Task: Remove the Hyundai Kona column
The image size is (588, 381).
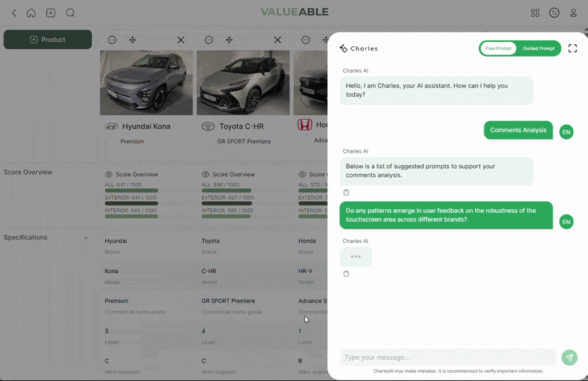Action: click(181, 40)
